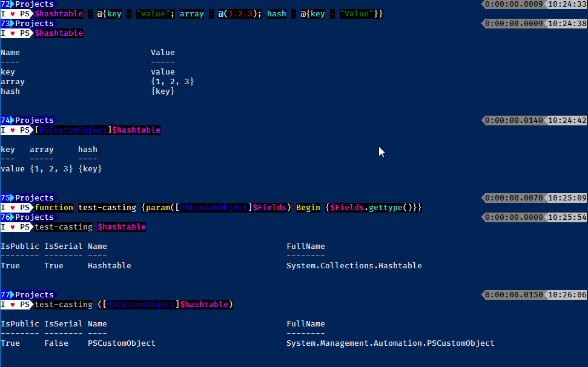Viewport: 588px width, 367px height.
Task: Click the elapsed time 0:00:00.0000
Action: (514, 217)
